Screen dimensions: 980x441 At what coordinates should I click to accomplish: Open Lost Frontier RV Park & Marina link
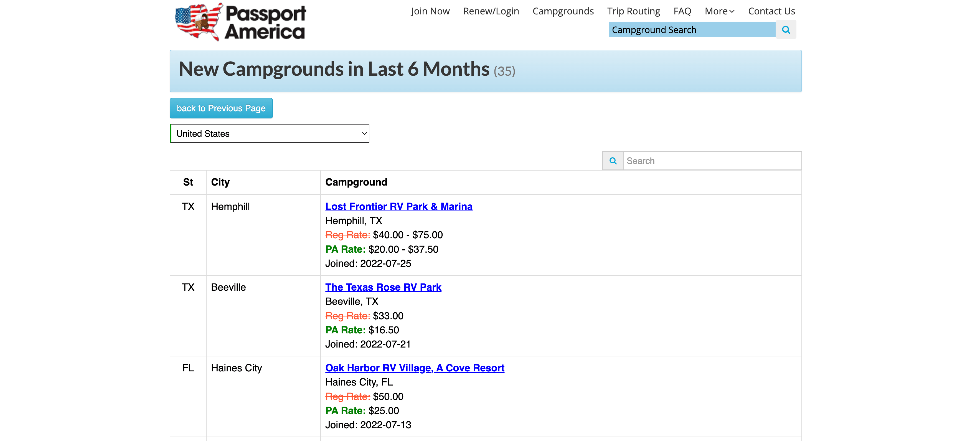399,206
